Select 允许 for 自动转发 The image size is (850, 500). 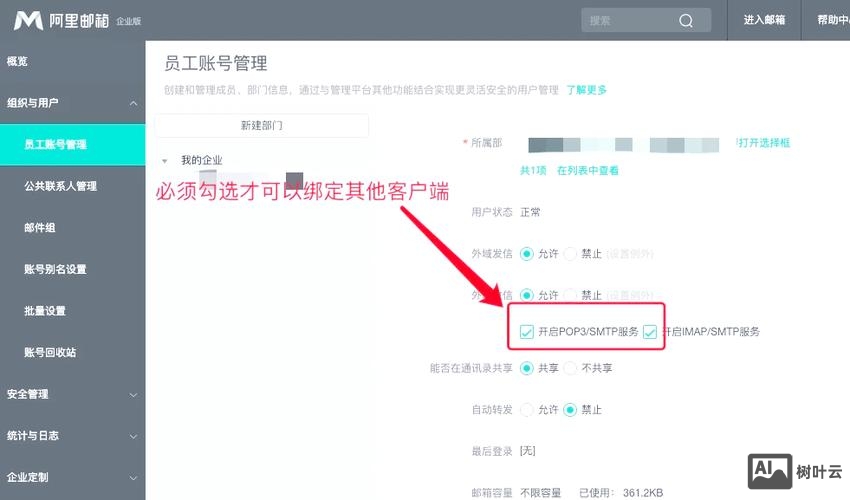(526, 409)
